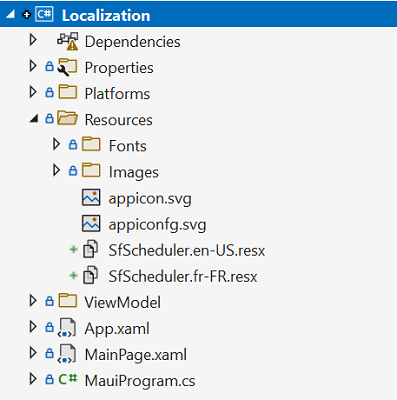Click the lock icon beside ViewModel
This screenshot has width=397, height=400.
coord(49,301)
